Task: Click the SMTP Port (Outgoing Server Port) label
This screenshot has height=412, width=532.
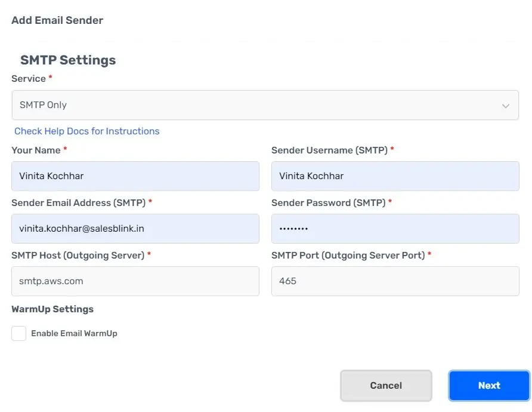Action: 348,256
